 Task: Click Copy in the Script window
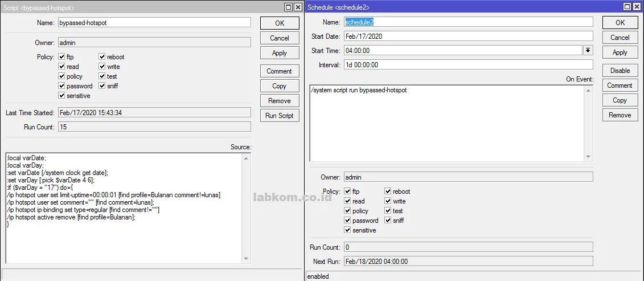click(280, 85)
